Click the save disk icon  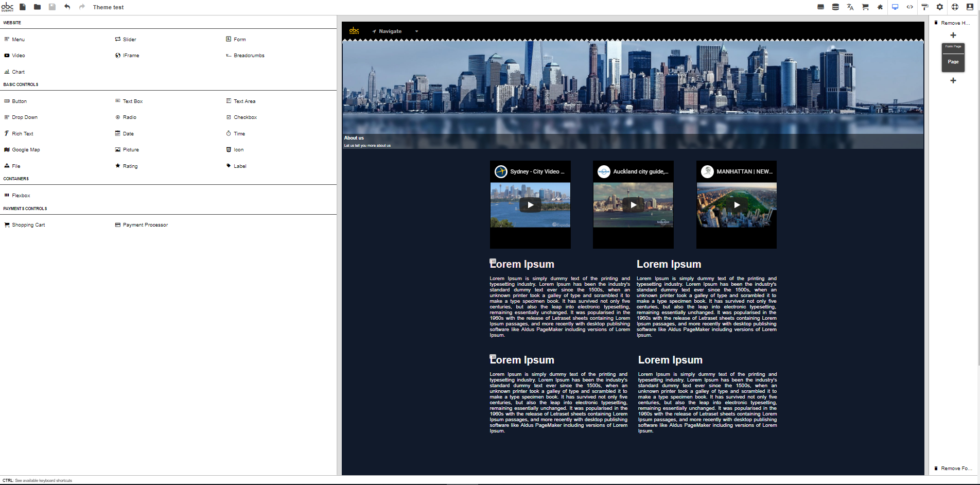52,7
